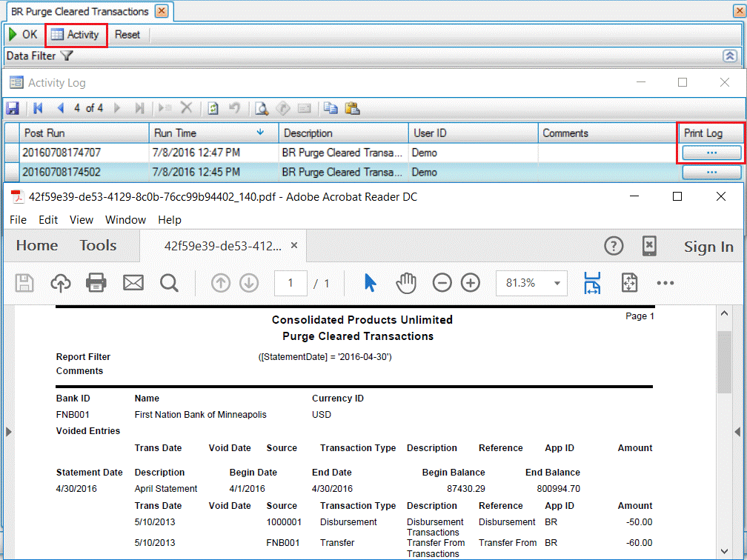Toggle Run Time column sort arrow
The width and height of the screenshot is (747, 560).
[x=260, y=133]
